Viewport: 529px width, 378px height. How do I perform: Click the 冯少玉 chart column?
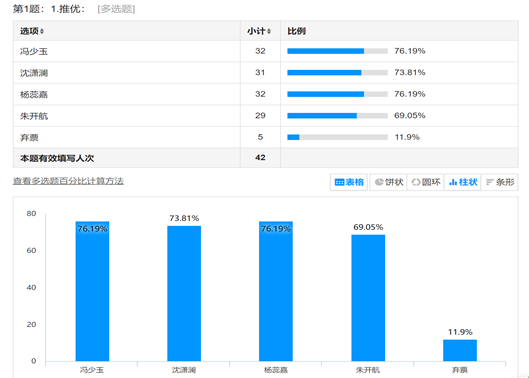coord(92,291)
